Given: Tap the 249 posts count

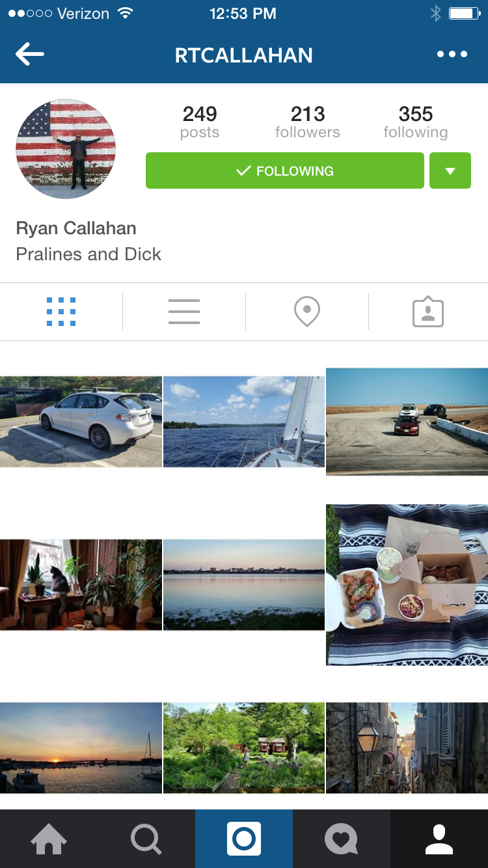Looking at the screenshot, I should tap(200, 122).
